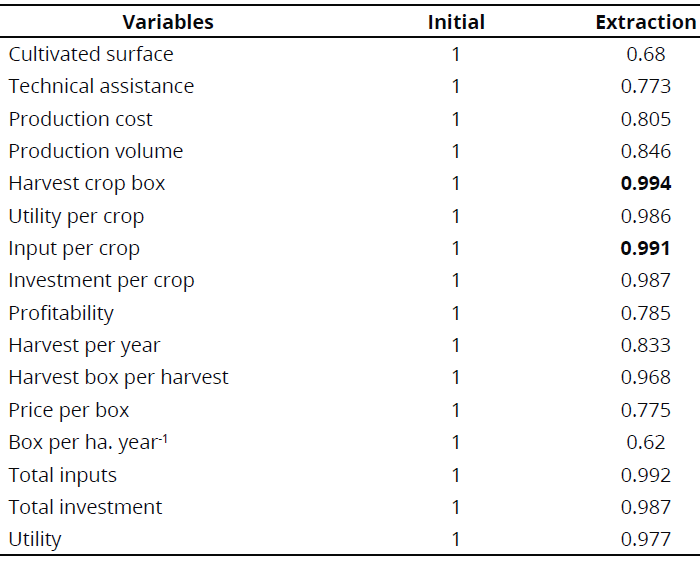Select the Production cost row label
The width and height of the screenshot is (700, 564).
[x=81, y=119]
